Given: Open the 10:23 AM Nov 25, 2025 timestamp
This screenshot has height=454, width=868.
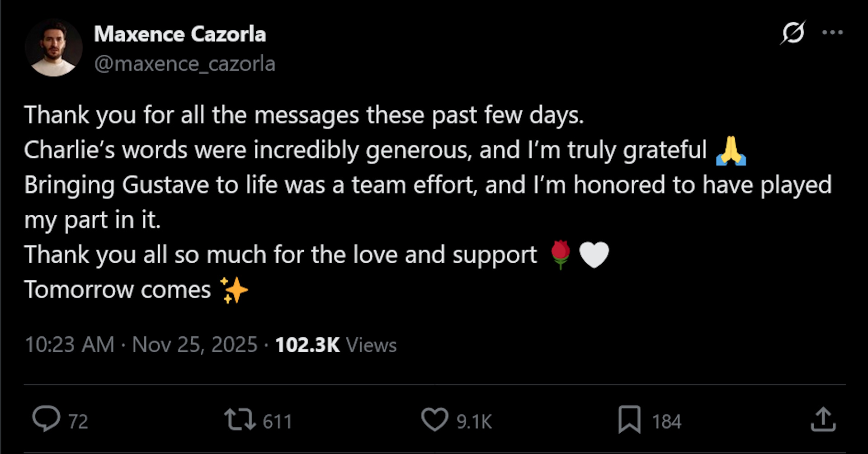Looking at the screenshot, I should pyautogui.click(x=141, y=345).
